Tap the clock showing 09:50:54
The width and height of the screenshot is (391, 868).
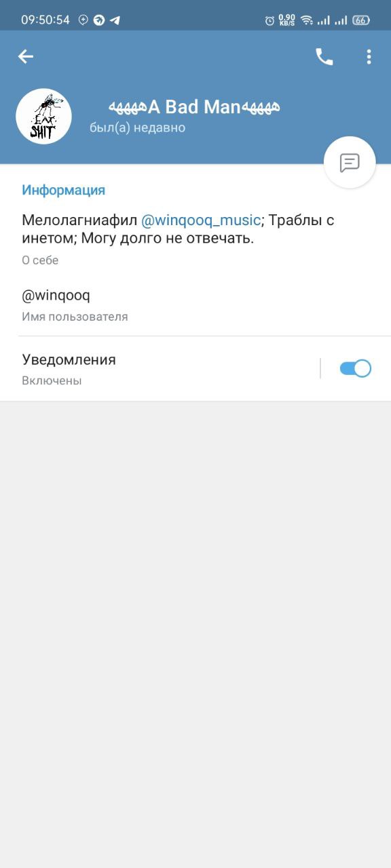click(x=45, y=20)
